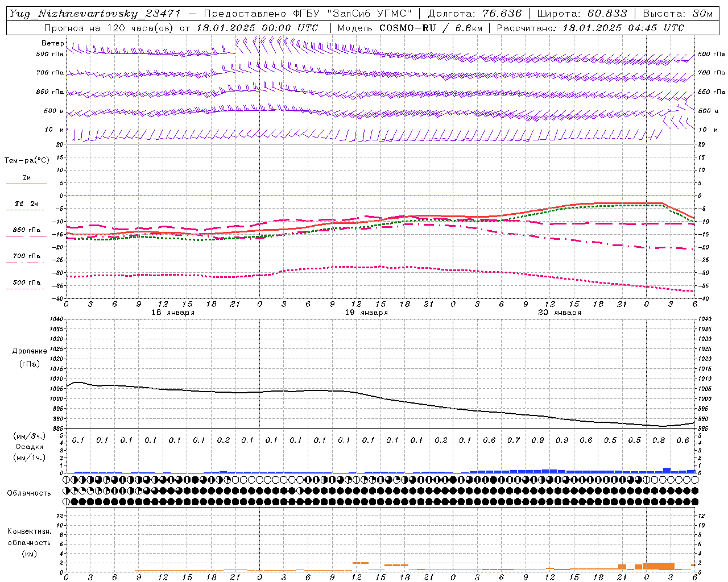Click the '(км)' unit under convective cloudiness

pos(29,553)
